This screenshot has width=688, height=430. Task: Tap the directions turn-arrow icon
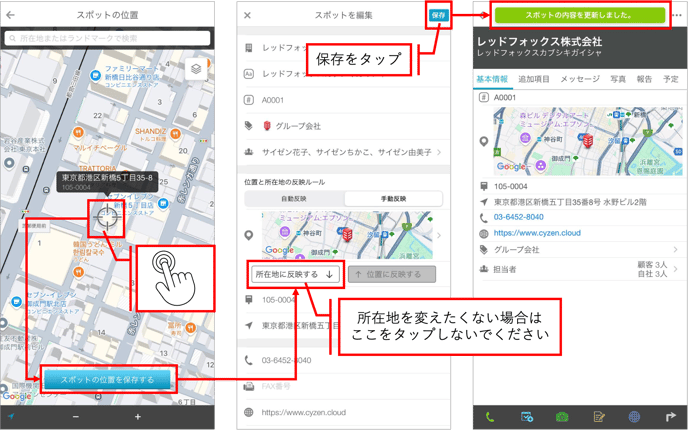670,417
